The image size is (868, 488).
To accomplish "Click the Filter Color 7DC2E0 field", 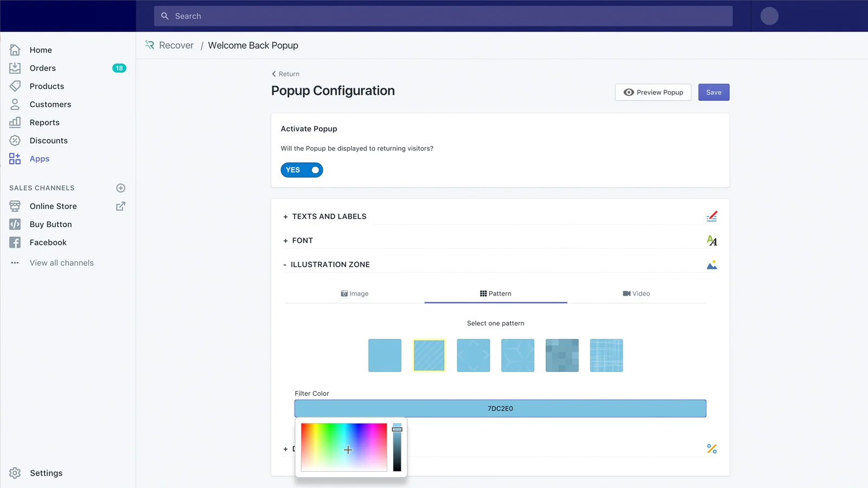I will (x=500, y=408).
